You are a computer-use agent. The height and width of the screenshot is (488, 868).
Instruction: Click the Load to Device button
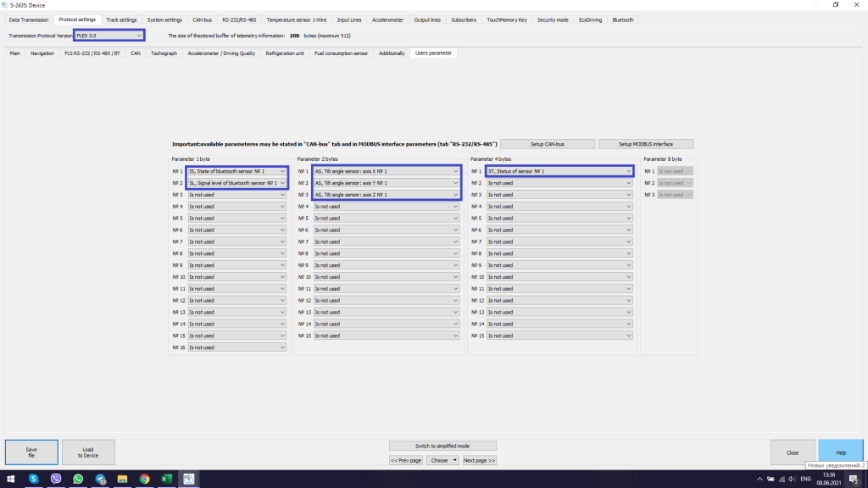point(88,452)
